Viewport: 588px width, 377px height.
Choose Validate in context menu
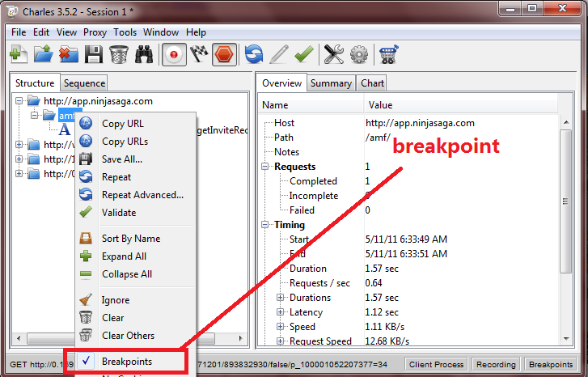click(x=135, y=212)
